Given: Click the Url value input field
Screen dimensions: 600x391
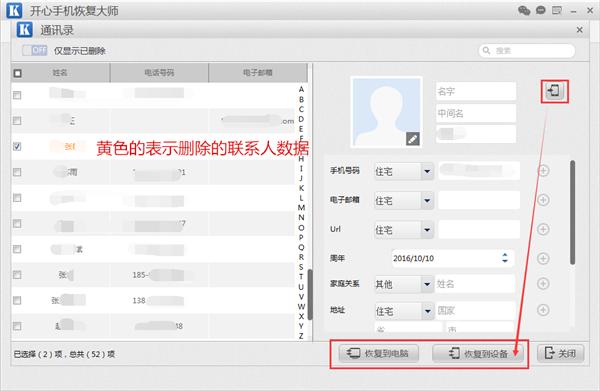Looking at the screenshot, I should tap(479, 229).
